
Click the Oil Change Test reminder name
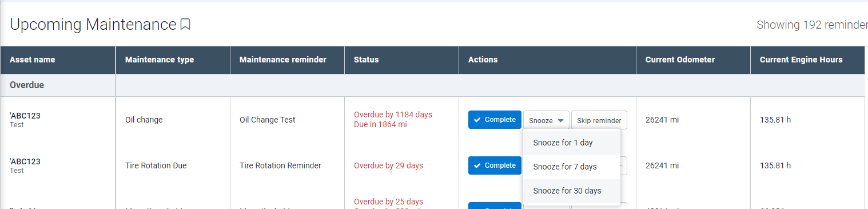pos(268,120)
